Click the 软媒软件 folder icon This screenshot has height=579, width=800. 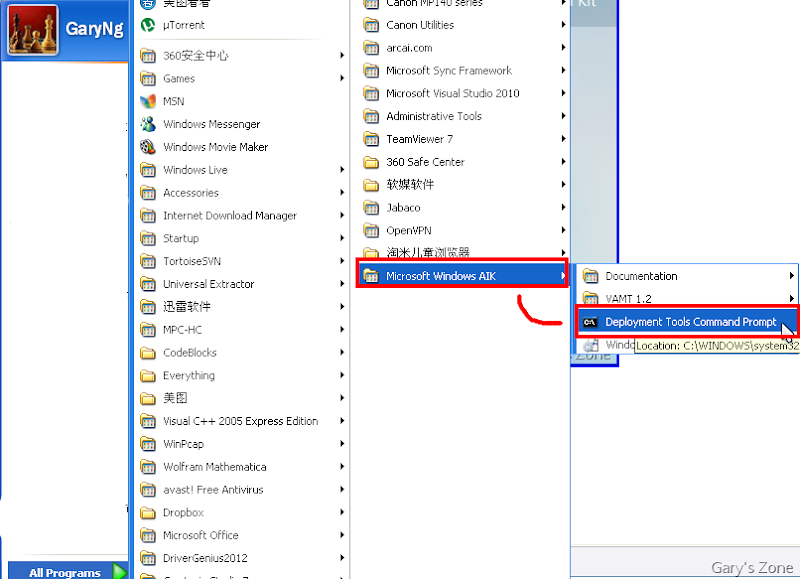coord(371,185)
